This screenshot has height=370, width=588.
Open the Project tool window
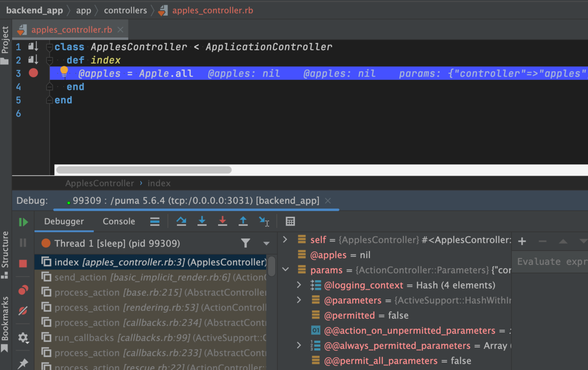5,45
